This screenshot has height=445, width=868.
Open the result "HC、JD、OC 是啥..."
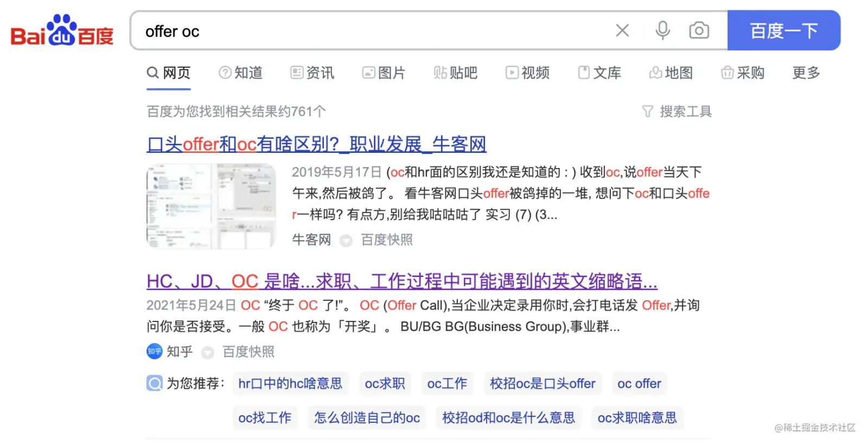point(402,281)
